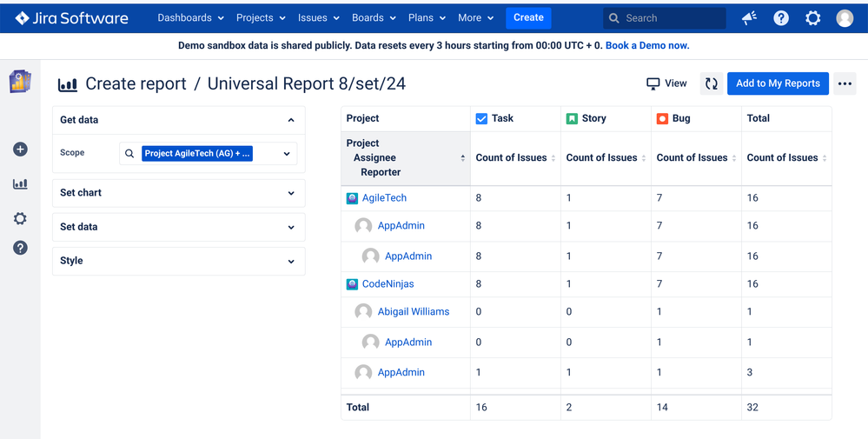This screenshot has width=868, height=439.
Task: Collapse the Get data section
Action: click(291, 120)
